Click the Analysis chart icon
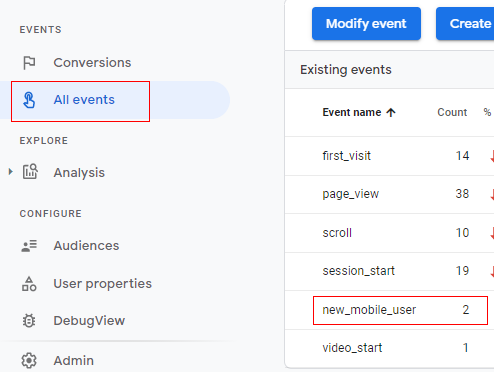Screen dimensions: 494x372 (30, 172)
